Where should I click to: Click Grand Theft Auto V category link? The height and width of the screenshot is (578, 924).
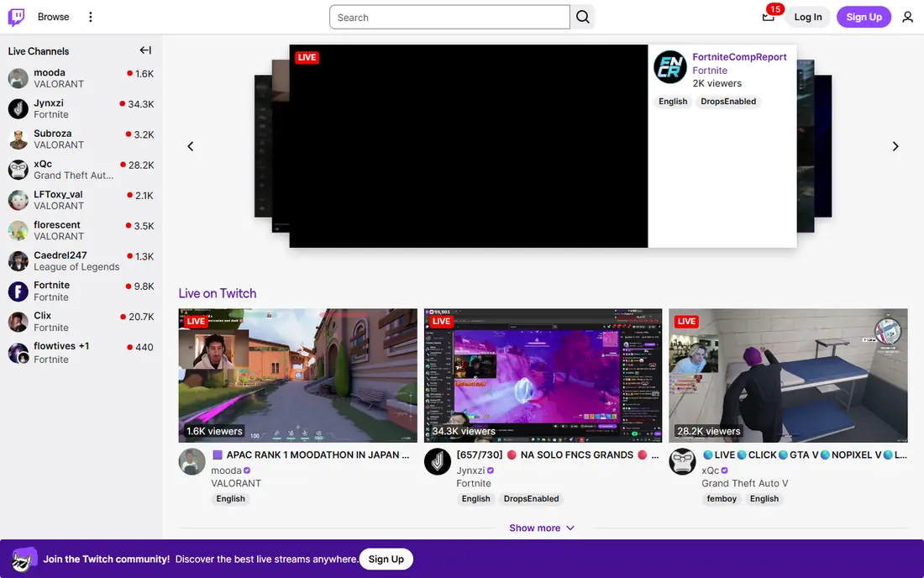click(745, 483)
